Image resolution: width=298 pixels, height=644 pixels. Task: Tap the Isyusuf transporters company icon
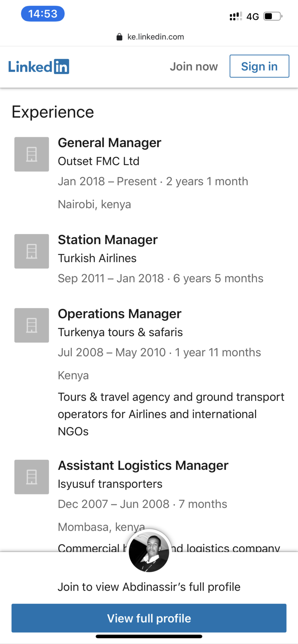(x=32, y=477)
